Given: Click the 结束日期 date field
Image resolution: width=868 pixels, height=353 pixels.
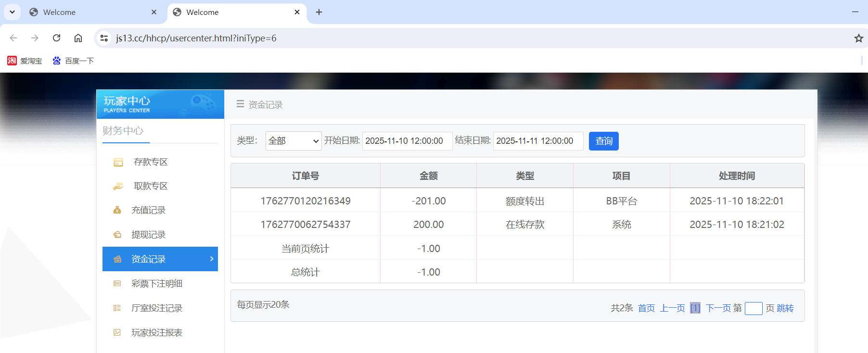Looking at the screenshot, I should coord(538,141).
